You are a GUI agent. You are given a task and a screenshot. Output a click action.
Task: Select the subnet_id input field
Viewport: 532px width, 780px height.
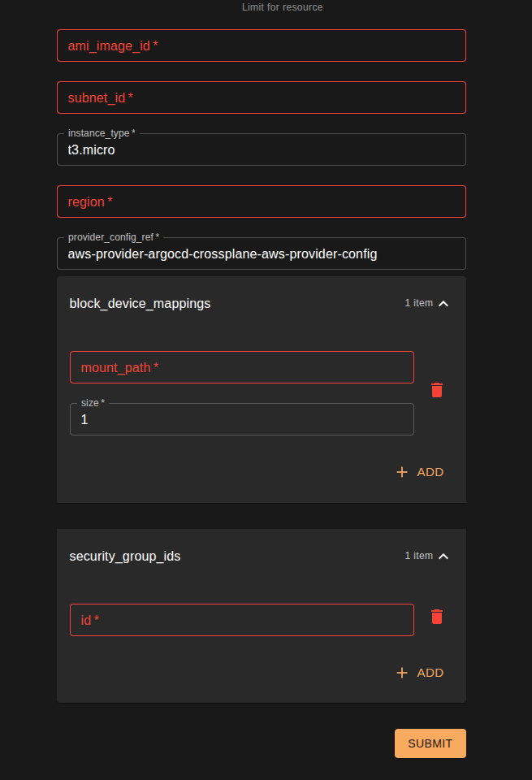(x=261, y=97)
